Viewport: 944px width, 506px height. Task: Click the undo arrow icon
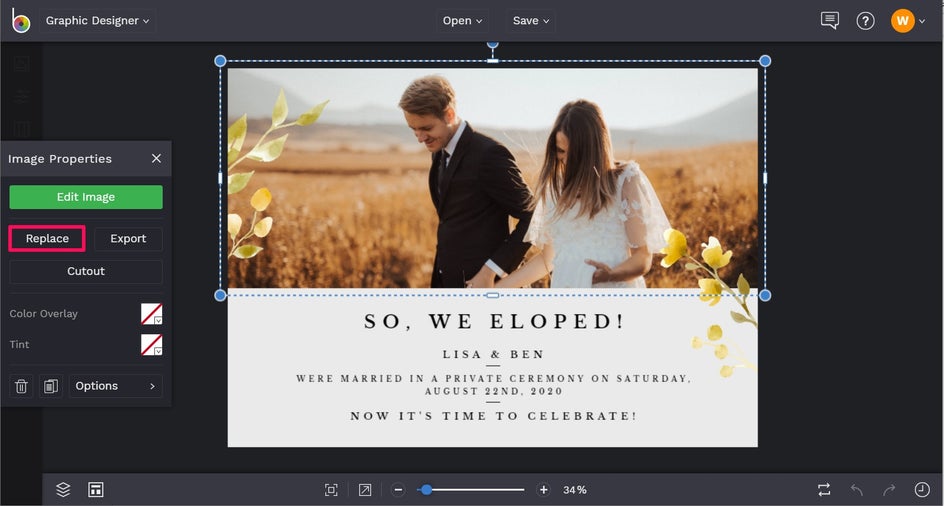[x=856, y=490]
